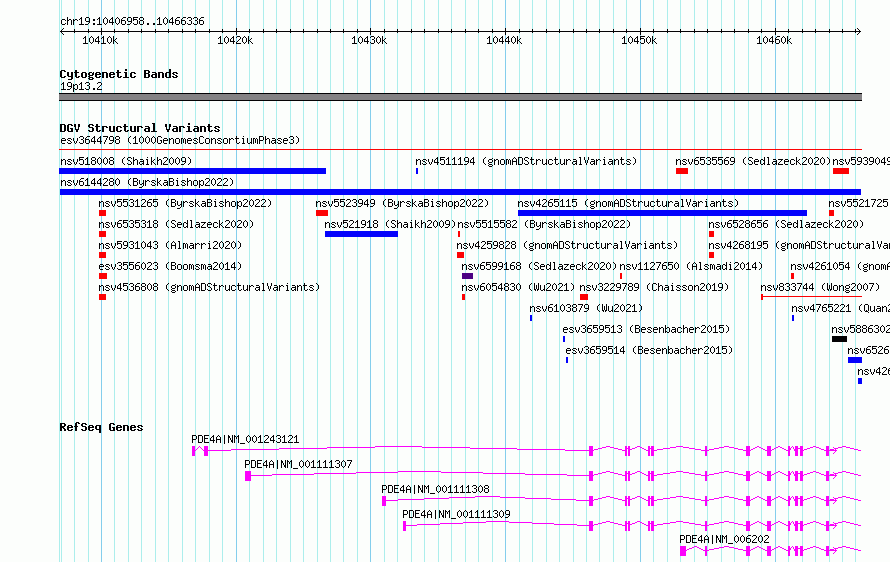
Task: Open nsv4259828 (gnomADStructuralVariants) label
Action: (x=568, y=245)
